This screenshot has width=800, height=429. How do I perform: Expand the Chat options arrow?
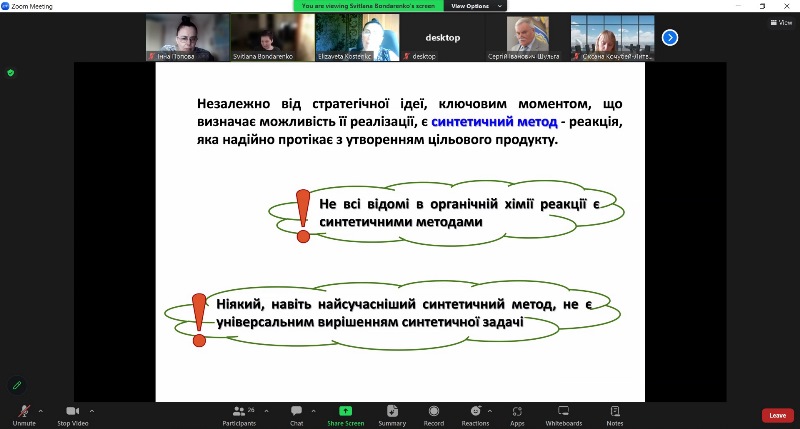pos(313,411)
